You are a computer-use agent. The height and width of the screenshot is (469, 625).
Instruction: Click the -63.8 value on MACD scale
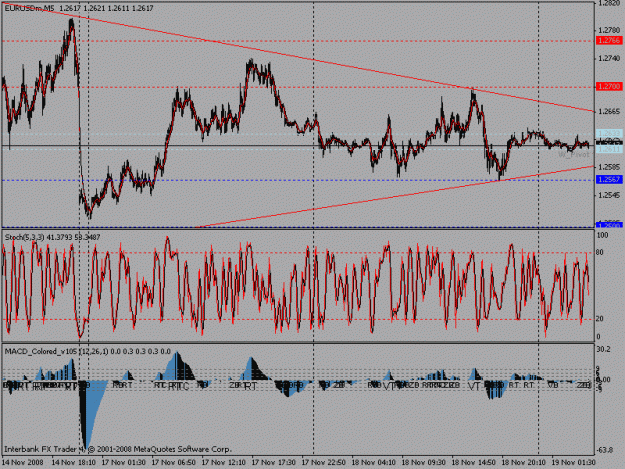[604, 450]
